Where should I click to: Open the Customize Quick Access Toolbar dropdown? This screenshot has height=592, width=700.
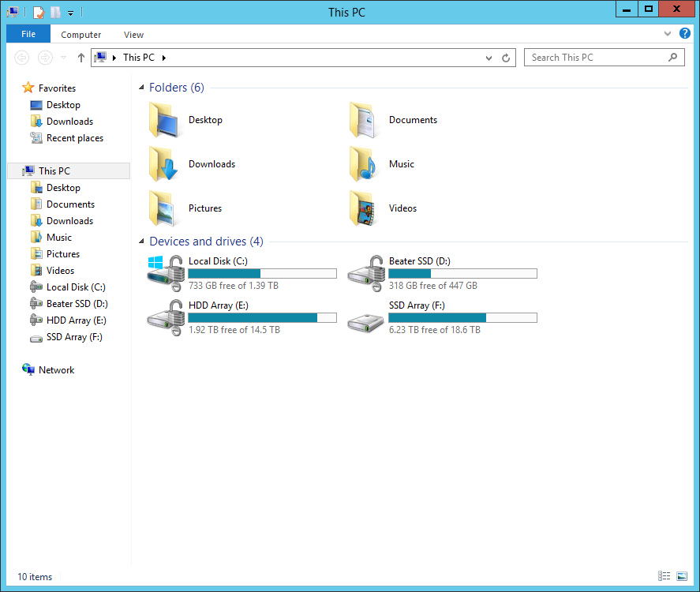[70, 13]
